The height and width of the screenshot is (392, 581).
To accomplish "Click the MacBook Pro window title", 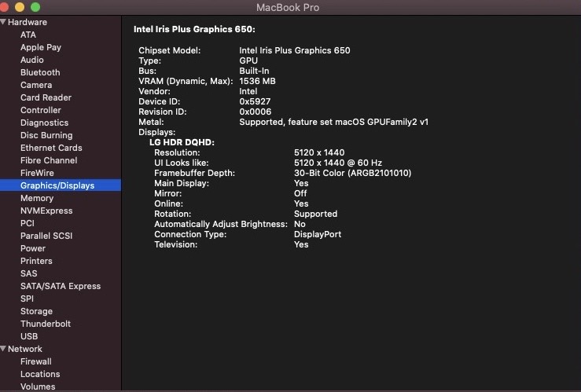I will (x=288, y=7).
